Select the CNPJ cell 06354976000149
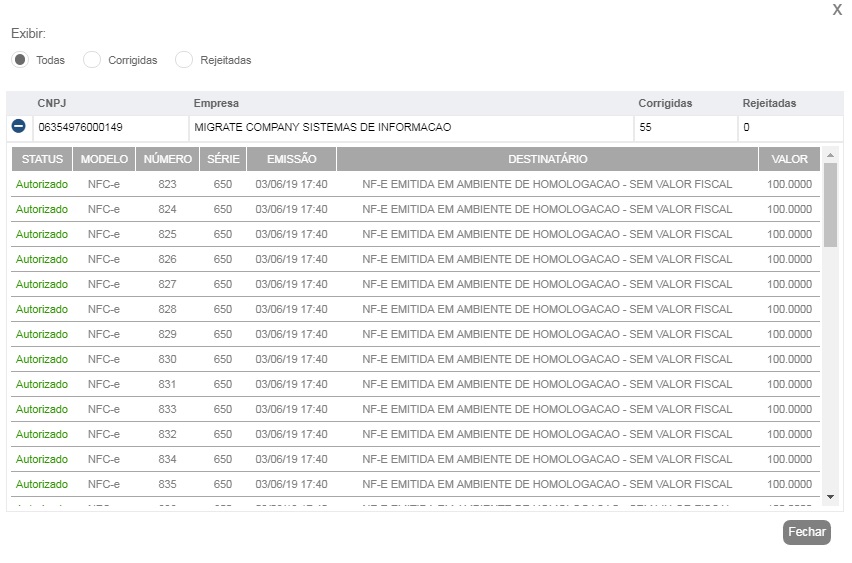Screen dimensions: 852x563 coord(80,128)
